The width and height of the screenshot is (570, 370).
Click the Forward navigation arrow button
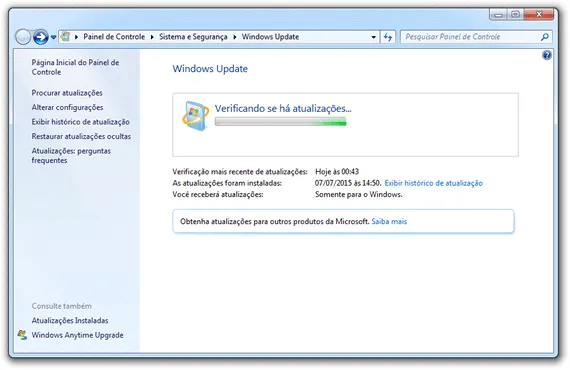(x=40, y=37)
